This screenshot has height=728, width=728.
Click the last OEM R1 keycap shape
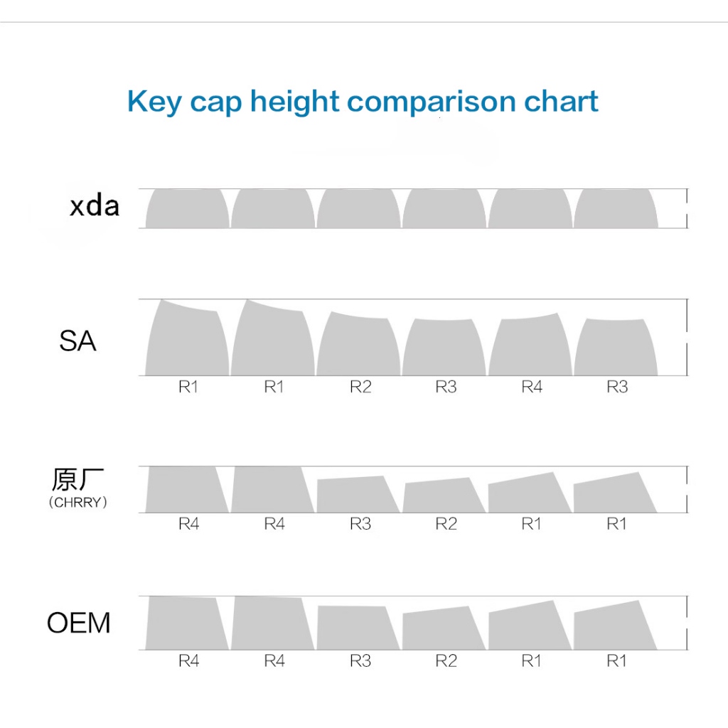616,625
